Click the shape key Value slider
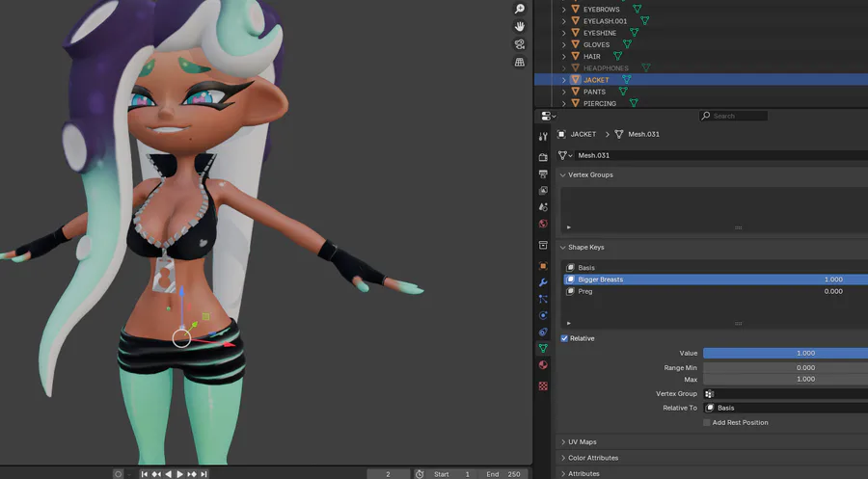This screenshot has height=479, width=868. point(785,353)
